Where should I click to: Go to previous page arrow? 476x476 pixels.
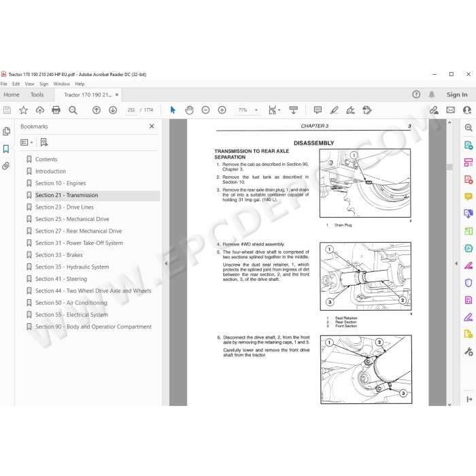click(97, 110)
